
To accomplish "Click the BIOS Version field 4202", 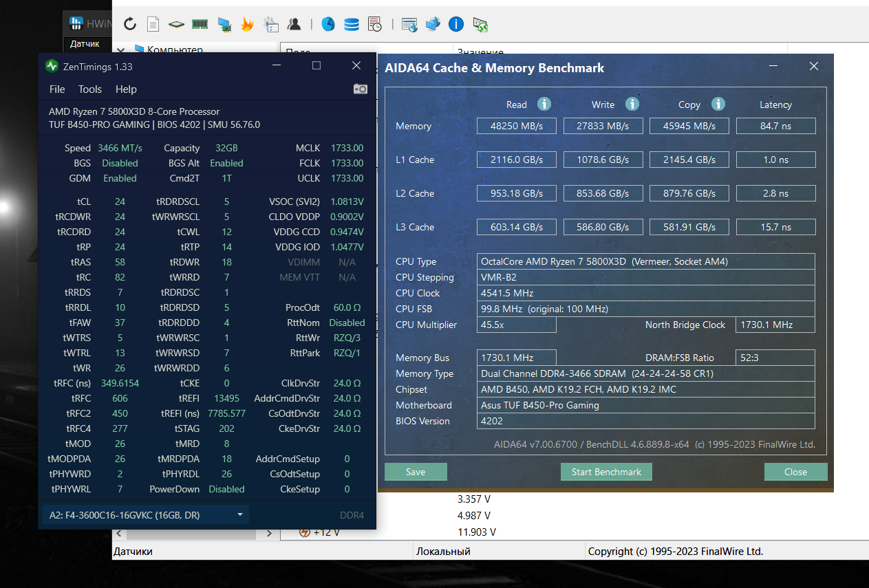I will [646, 421].
